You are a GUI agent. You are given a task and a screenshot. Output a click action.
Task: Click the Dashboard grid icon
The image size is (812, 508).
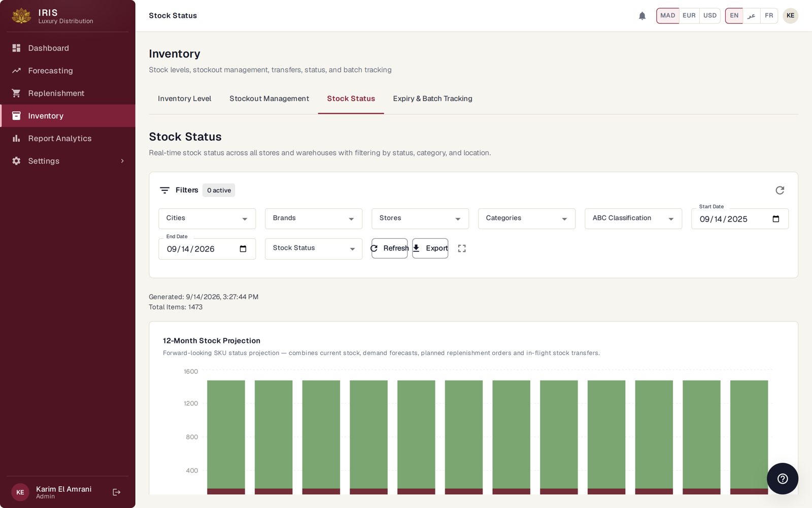(16, 48)
